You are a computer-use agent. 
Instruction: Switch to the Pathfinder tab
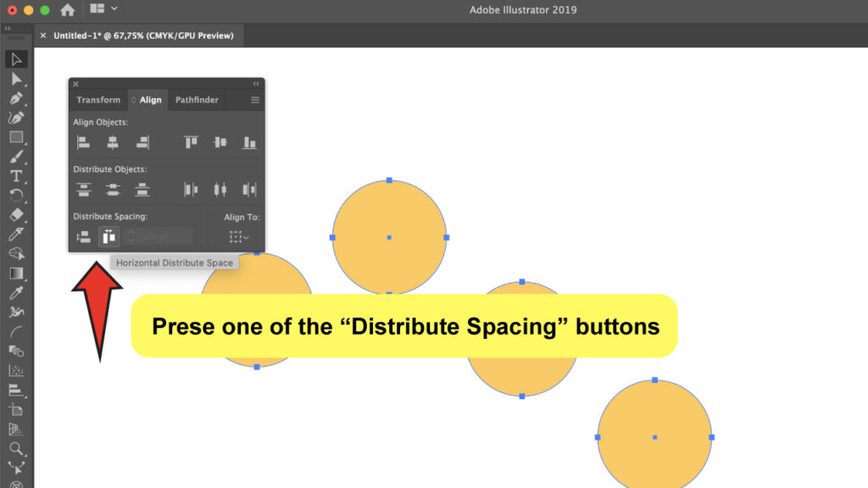click(x=197, y=99)
